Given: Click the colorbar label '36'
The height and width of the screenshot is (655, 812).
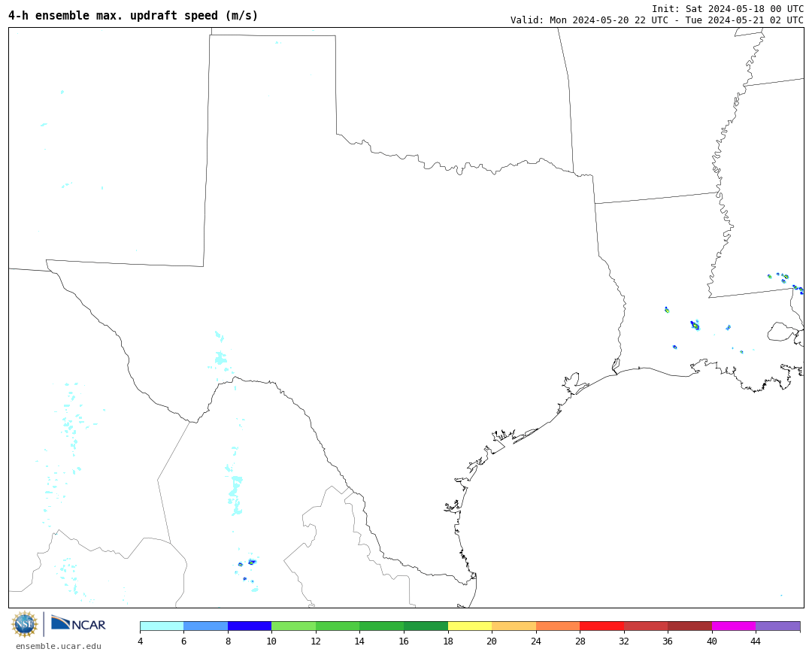Looking at the screenshot, I should (x=668, y=641).
